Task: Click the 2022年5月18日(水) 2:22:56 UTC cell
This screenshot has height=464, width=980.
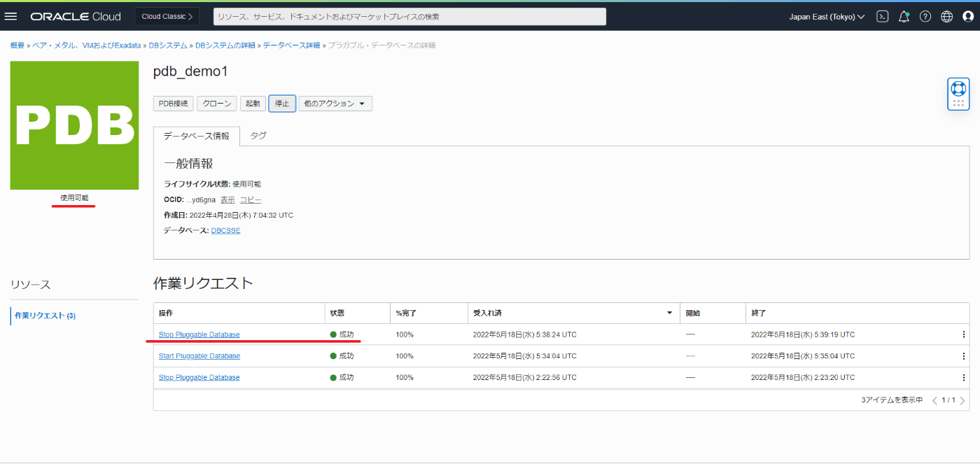Action: pos(525,377)
